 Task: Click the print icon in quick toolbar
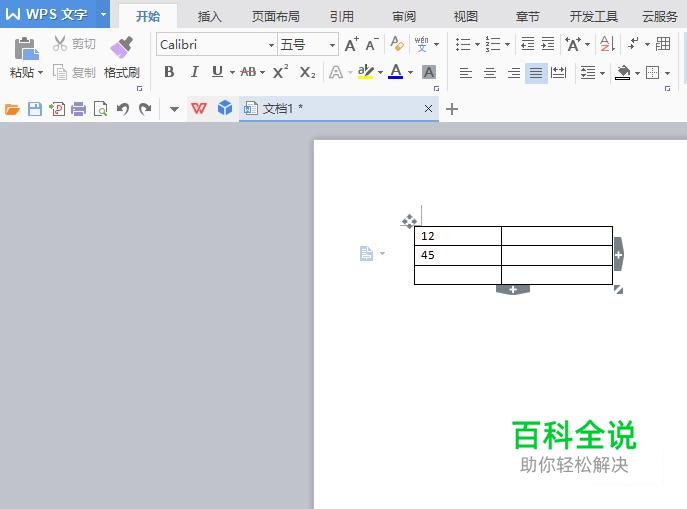(79, 109)
